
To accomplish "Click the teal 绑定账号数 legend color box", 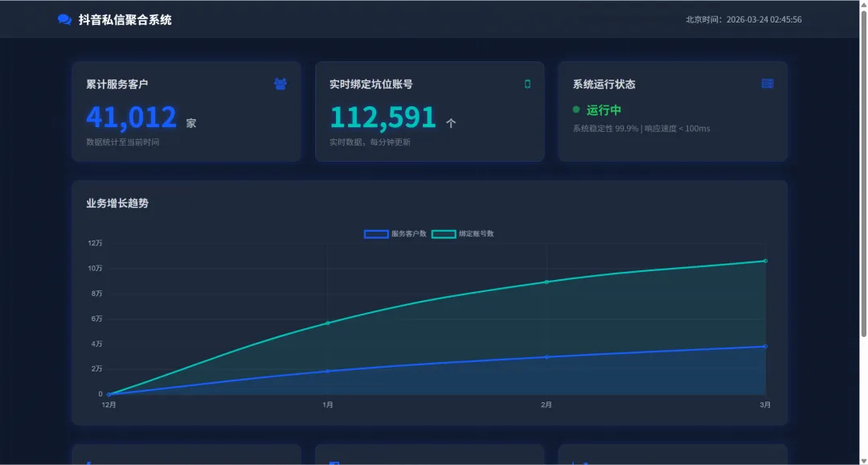I will coord(444,234).
